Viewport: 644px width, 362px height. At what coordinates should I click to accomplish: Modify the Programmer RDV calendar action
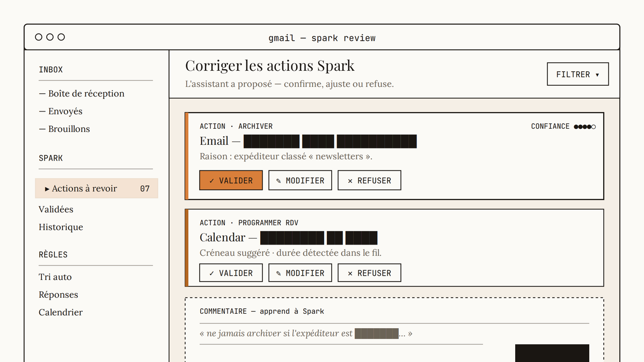(x=300, y=273)
